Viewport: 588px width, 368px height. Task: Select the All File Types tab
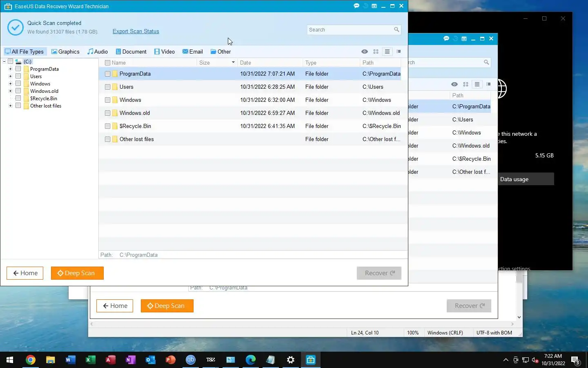click(24, 52)
